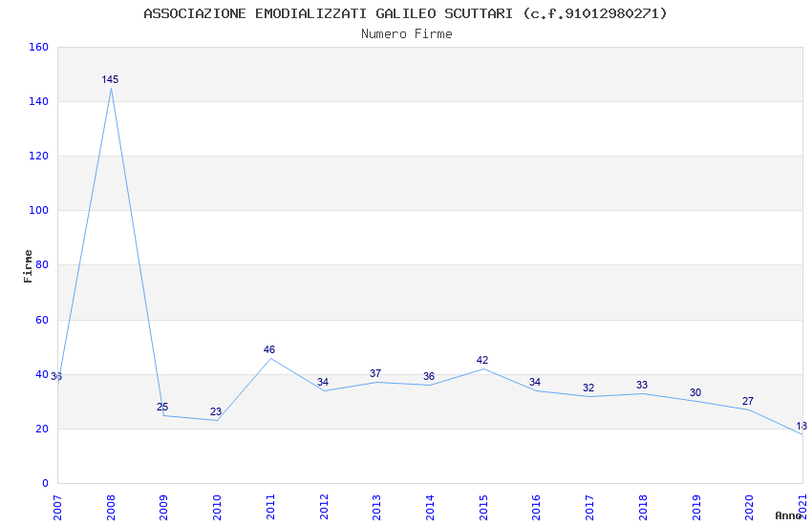812x525 pixels.
Task: Click the 2016 x-axis year
Action: [x=537, y=507]
